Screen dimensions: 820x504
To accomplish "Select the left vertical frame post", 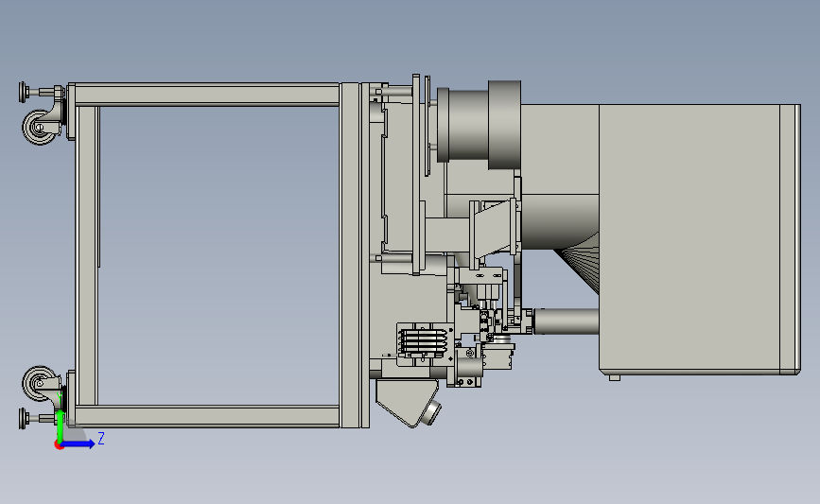I will point(86,255).
